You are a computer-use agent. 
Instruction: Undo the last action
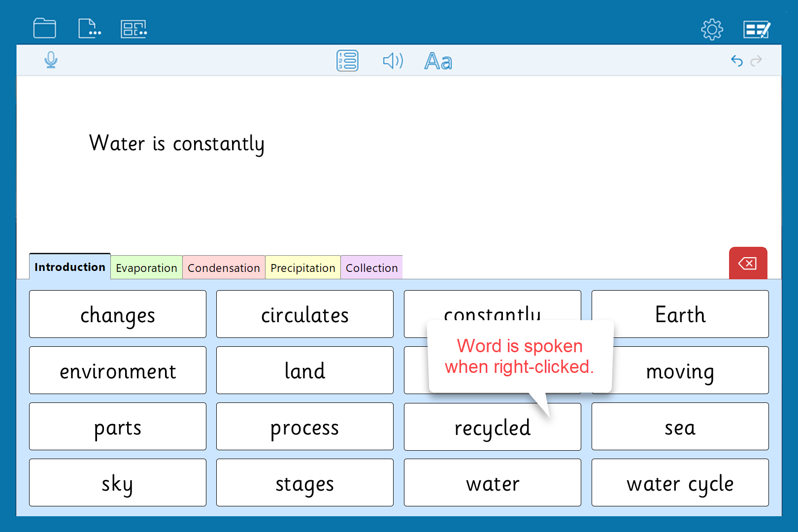[x=736, y=61]
